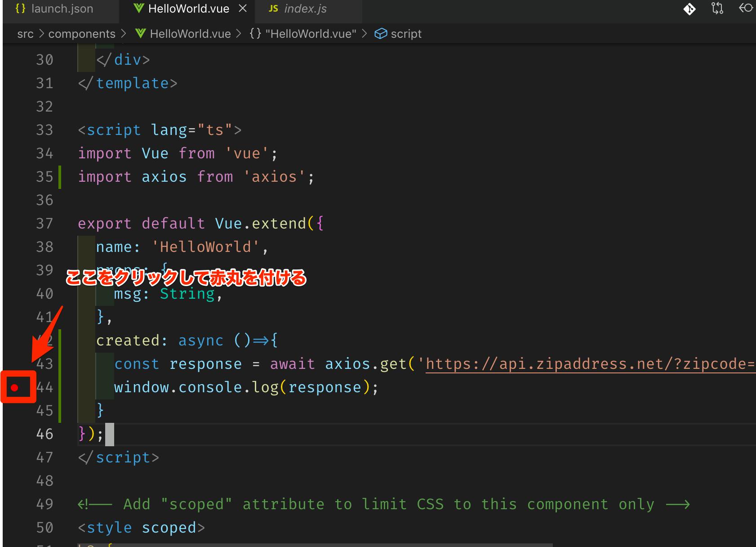Click the Compare Changes icon top right
Viewport: 756px width, 547px height.
coord(717,8)
